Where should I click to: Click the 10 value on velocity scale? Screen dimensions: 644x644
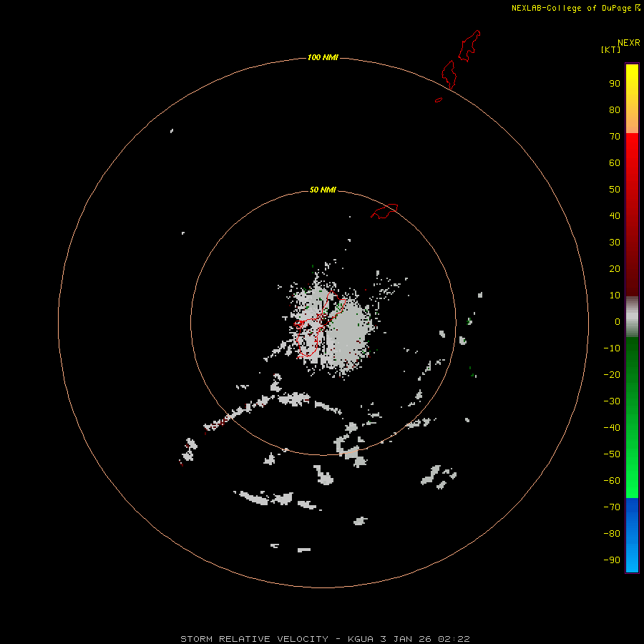[615, 296]
